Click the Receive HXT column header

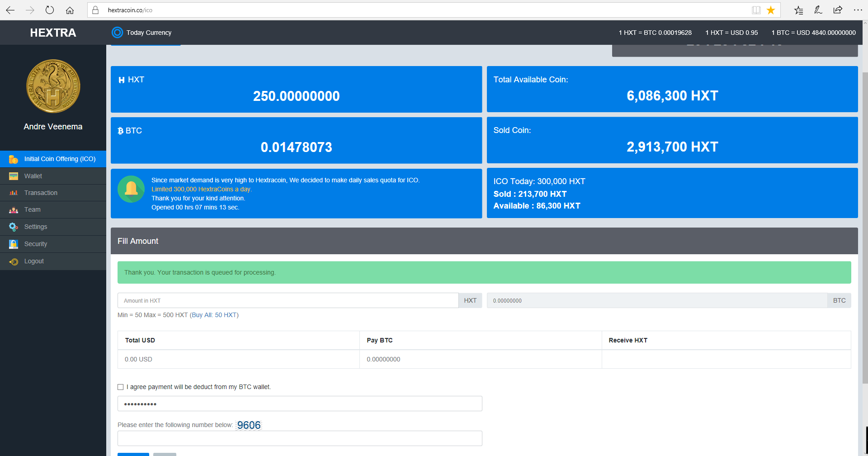[x=726, y=340]
